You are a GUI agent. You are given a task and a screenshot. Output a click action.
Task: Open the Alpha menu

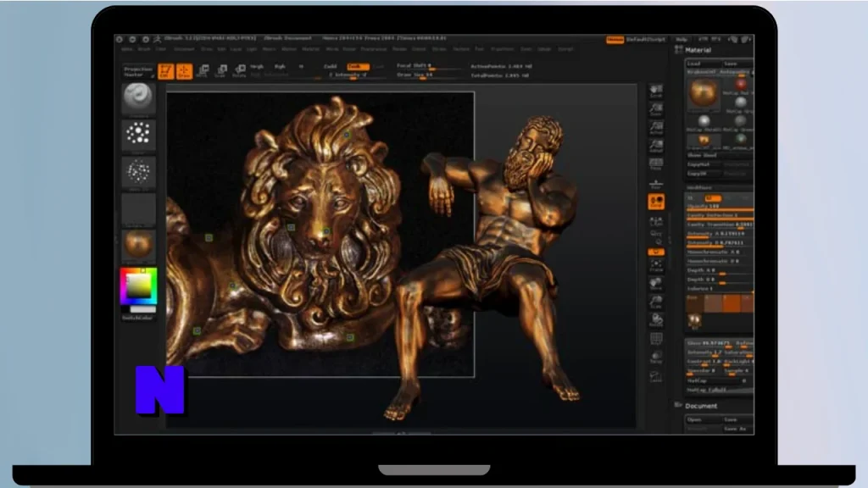(x=127, y=49)
